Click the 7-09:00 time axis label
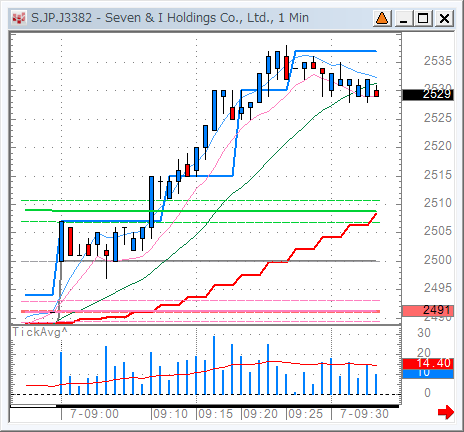464x432 pixels. click(x=94, y=414)
